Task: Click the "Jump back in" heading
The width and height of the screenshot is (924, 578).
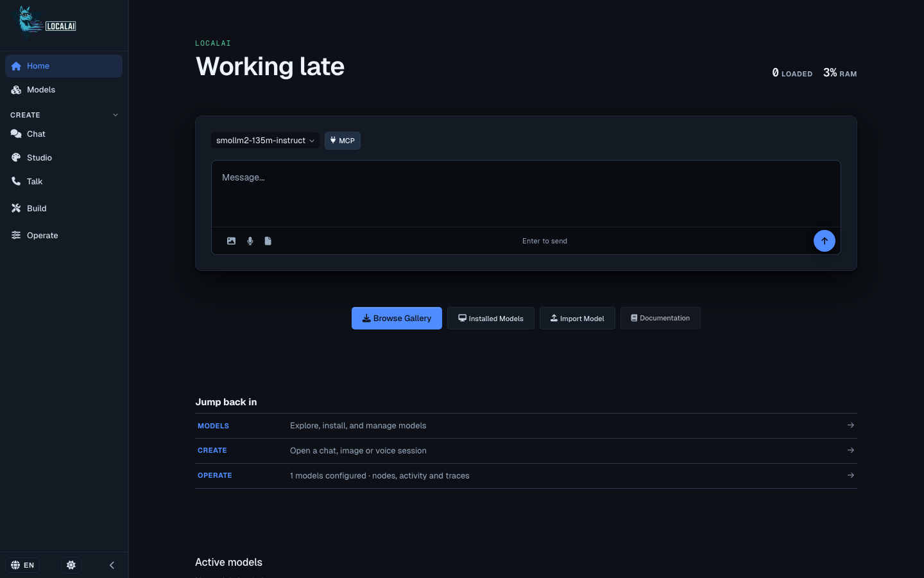Action: point(226,402)
